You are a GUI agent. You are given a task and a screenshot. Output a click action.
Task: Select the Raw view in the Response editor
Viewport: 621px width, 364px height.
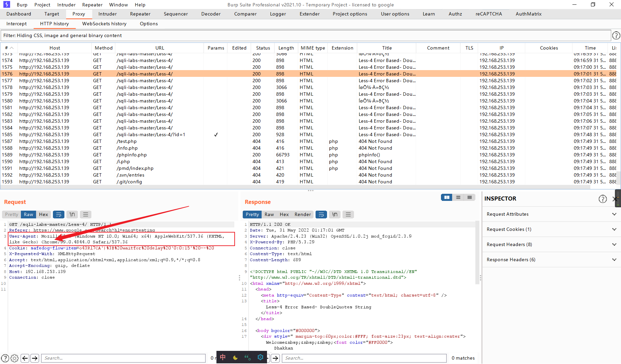[x=269, y=214]
